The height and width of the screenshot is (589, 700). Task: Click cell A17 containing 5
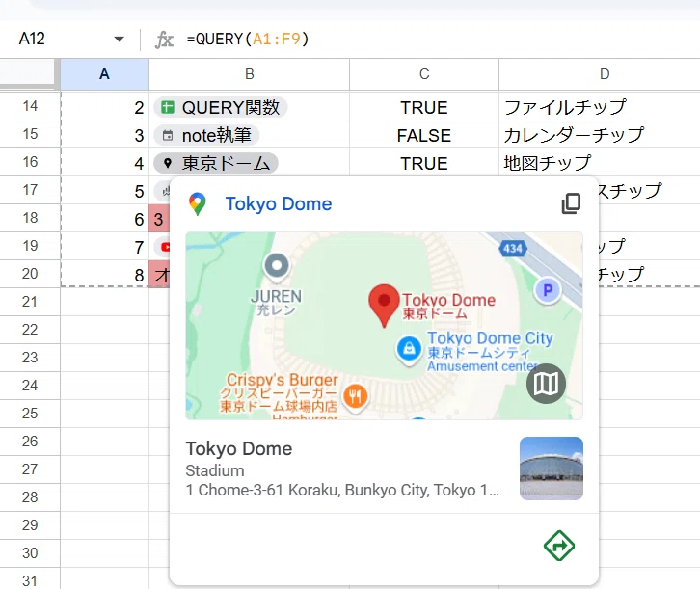pyautogui.click(x=104, y=192)
